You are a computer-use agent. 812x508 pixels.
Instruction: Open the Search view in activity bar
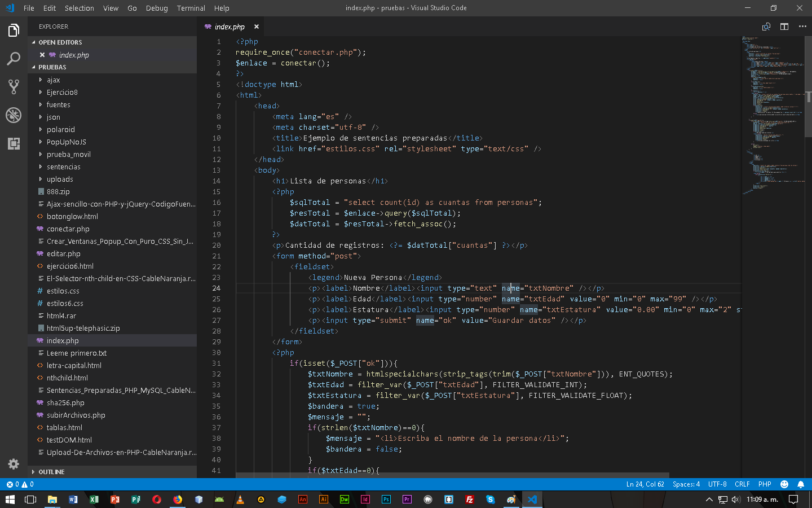[x=14, y=59]
